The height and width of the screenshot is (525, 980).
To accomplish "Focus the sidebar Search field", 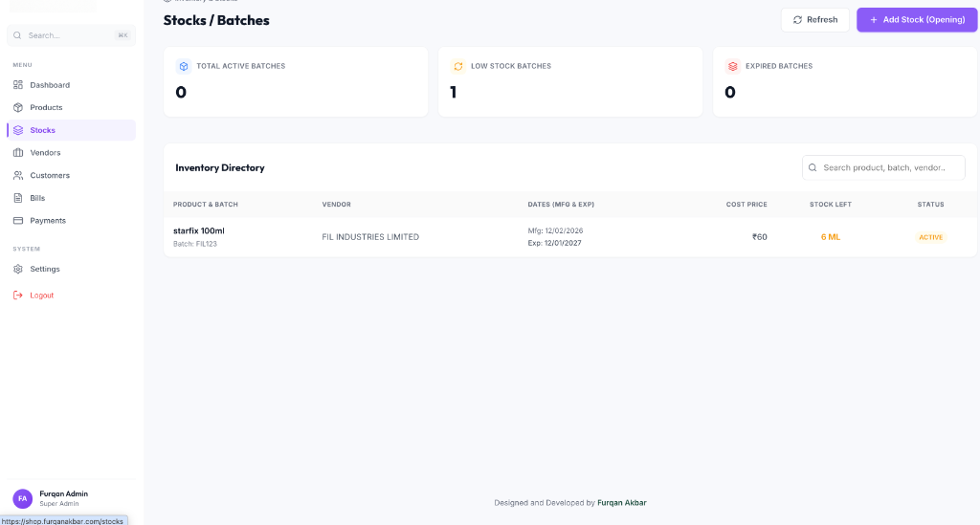I will pyautogui.click(x=71, y=35).
